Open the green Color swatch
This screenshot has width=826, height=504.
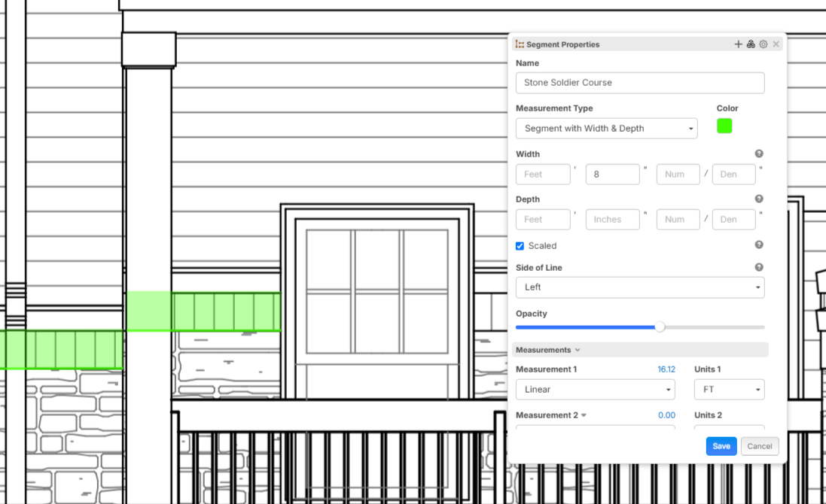pos(724,126)
